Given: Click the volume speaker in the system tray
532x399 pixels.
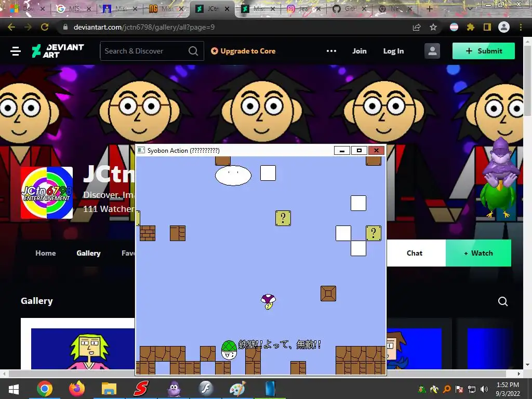Looking at the screenshot, I should click(x=484, y=389).
